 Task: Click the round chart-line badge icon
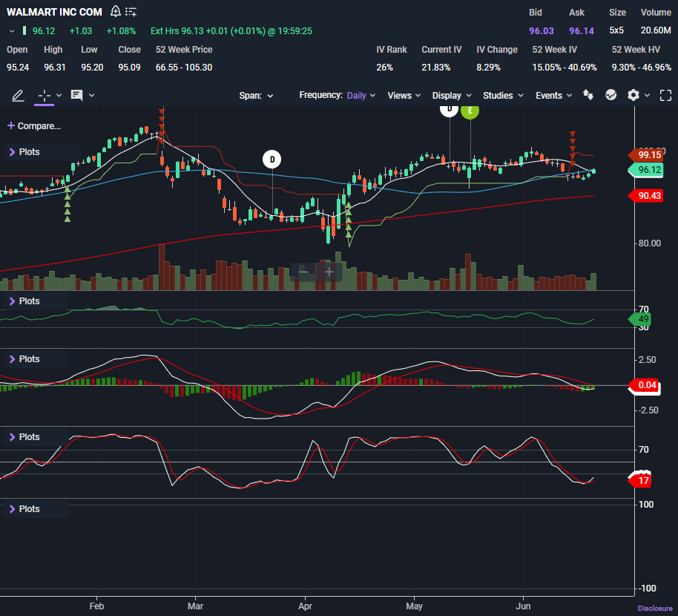tap(610, 95)
